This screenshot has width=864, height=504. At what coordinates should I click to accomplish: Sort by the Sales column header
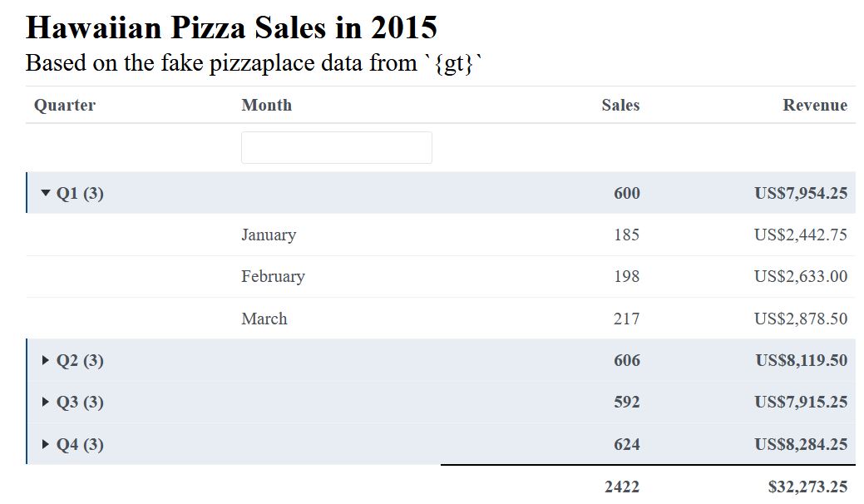620,105
